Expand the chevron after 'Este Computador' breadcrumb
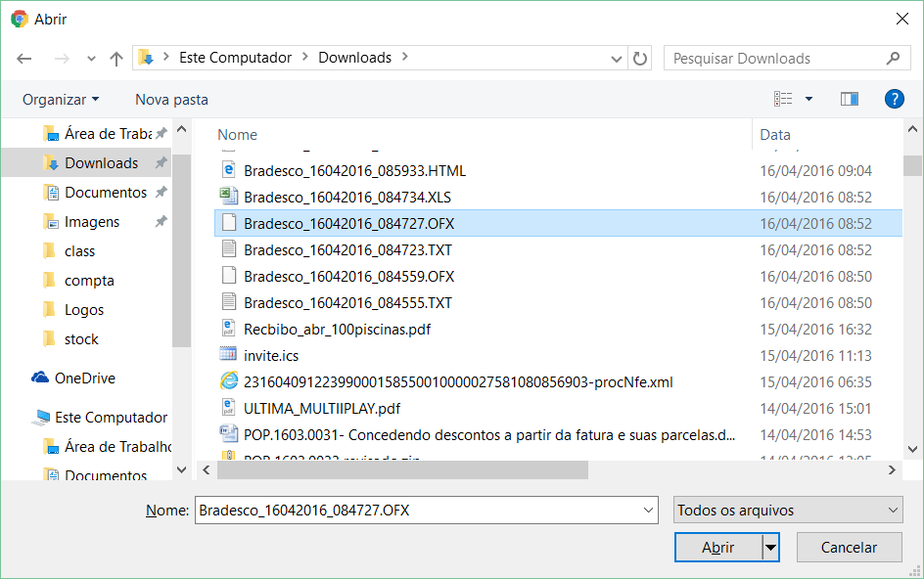924x579 pixels. pos(304,57)
